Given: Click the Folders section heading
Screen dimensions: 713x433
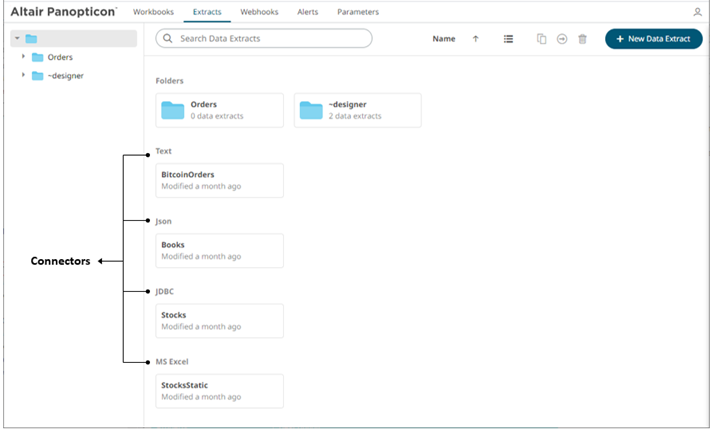Looking at the screenshot, I should coord(170,81).
